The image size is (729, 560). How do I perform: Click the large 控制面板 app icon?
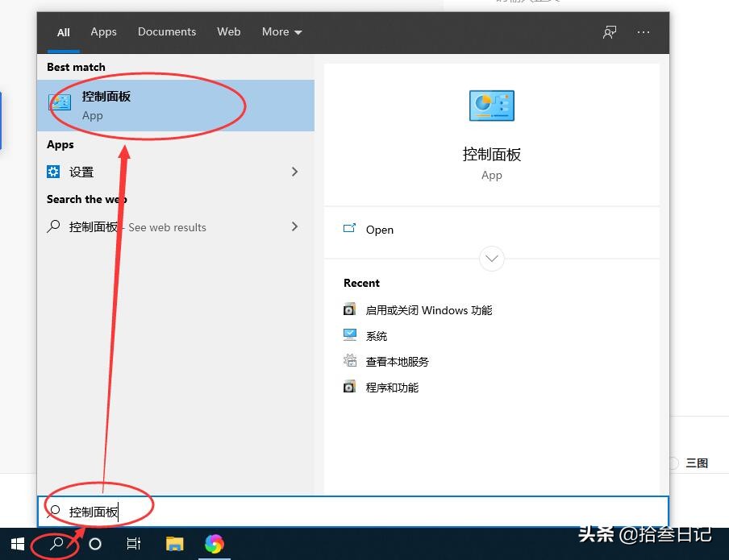492,106
